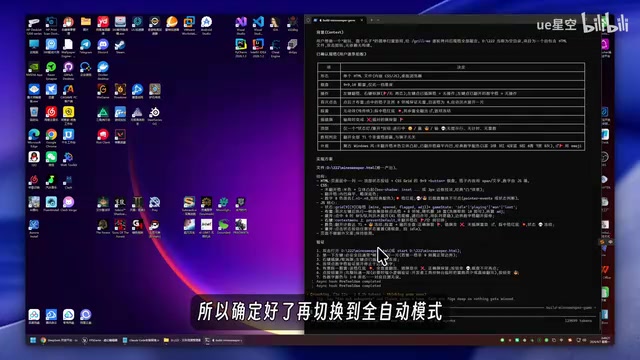Open the IntelliJ IDEA desktop shortcut
The width and height of the screenshot is (640, 360).
(258, 48)
